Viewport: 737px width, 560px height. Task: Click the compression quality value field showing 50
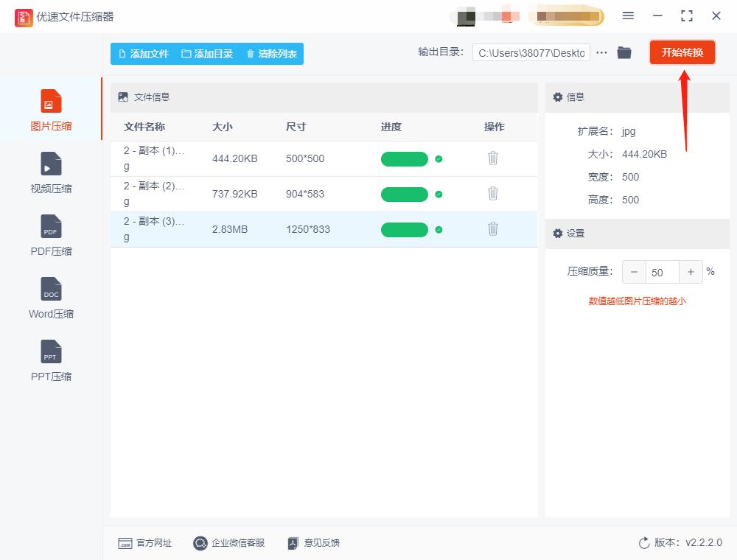pos(662,272)
